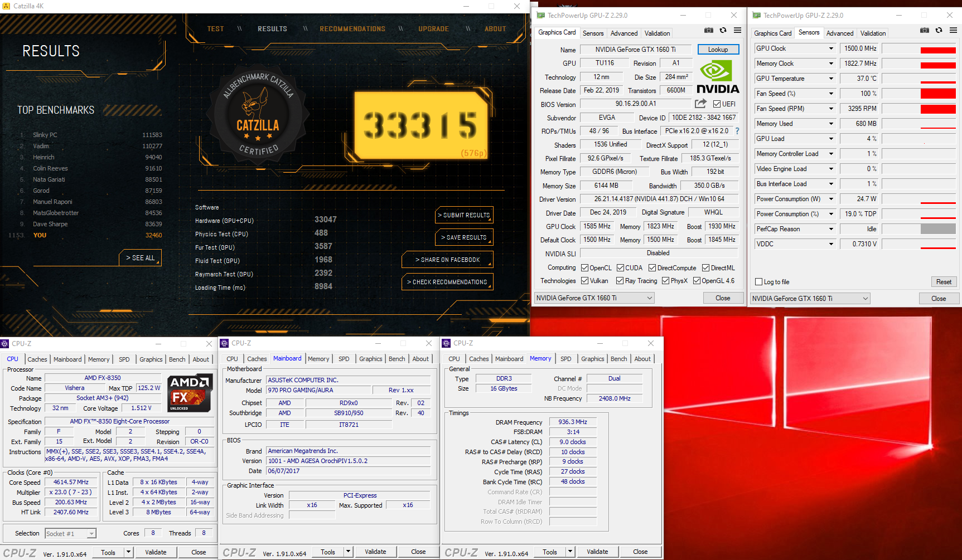Switch to Caches tab in CPU-Z CPU window
The width and height of the screenshot is (962, 560).
37,359
